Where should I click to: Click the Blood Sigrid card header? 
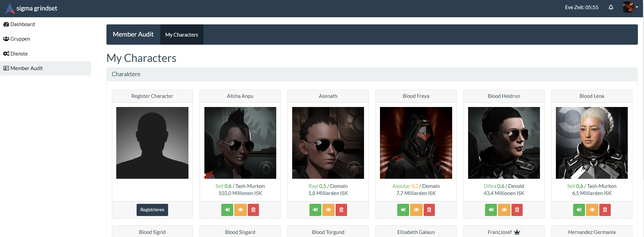pos(152,232)
